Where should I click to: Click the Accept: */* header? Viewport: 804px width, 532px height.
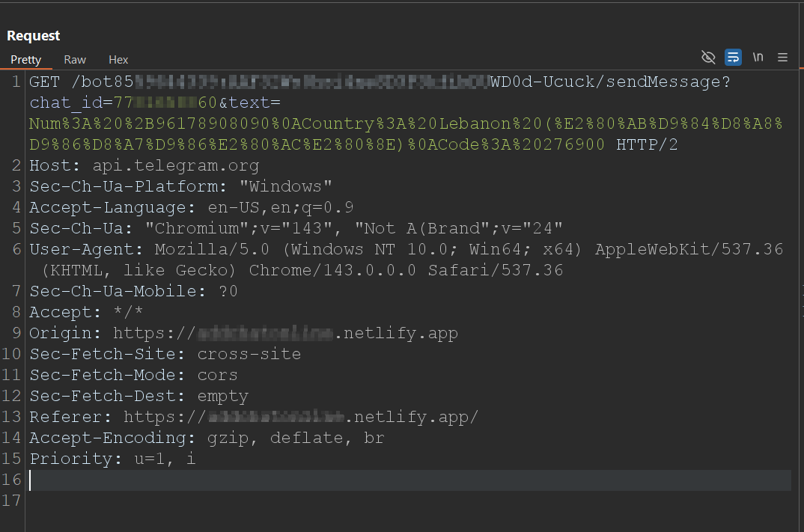[x=86, y=313]
